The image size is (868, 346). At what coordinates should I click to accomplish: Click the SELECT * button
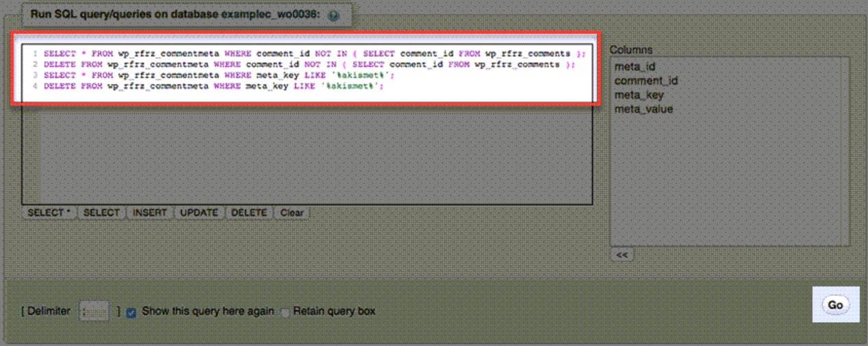49,213
